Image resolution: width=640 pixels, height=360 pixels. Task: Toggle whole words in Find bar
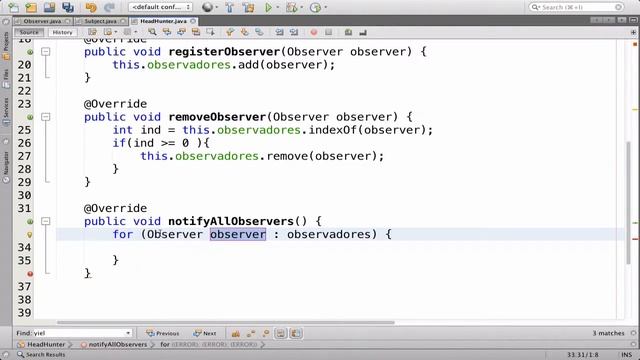251,333
